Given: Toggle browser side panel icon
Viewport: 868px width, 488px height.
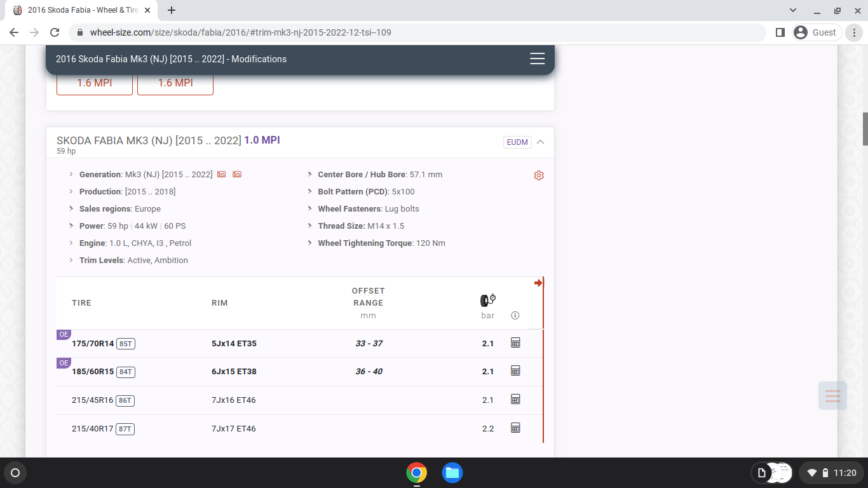Looking at the screenshot, I should [x=780, y=32].
